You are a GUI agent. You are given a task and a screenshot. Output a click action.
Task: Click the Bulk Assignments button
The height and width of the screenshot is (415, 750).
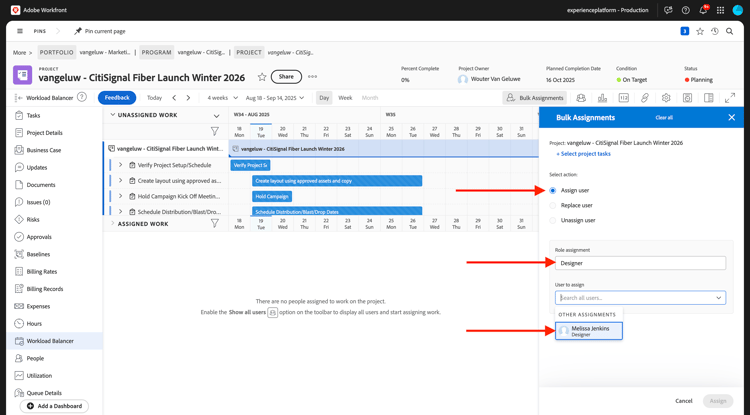535,98
